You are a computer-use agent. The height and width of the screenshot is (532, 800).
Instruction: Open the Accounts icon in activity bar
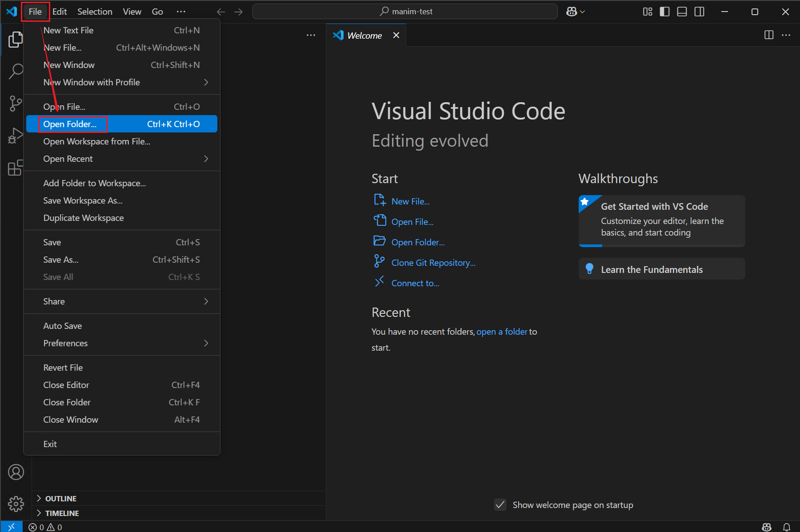coord(16,472)
